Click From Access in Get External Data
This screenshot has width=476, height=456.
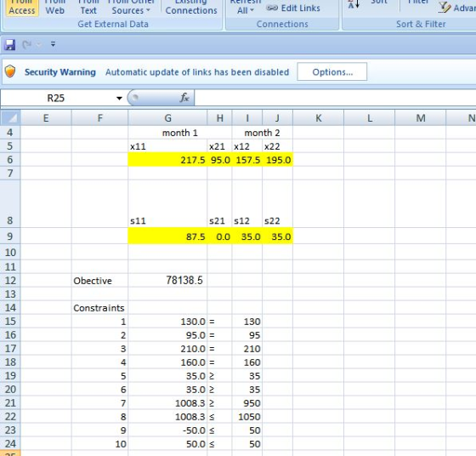(22, 8)
